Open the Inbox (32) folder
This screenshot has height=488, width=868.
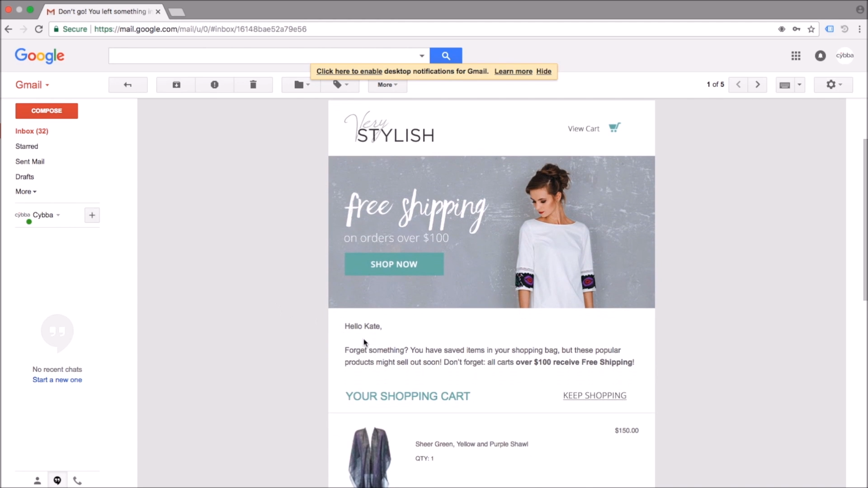tap(32, 131)
